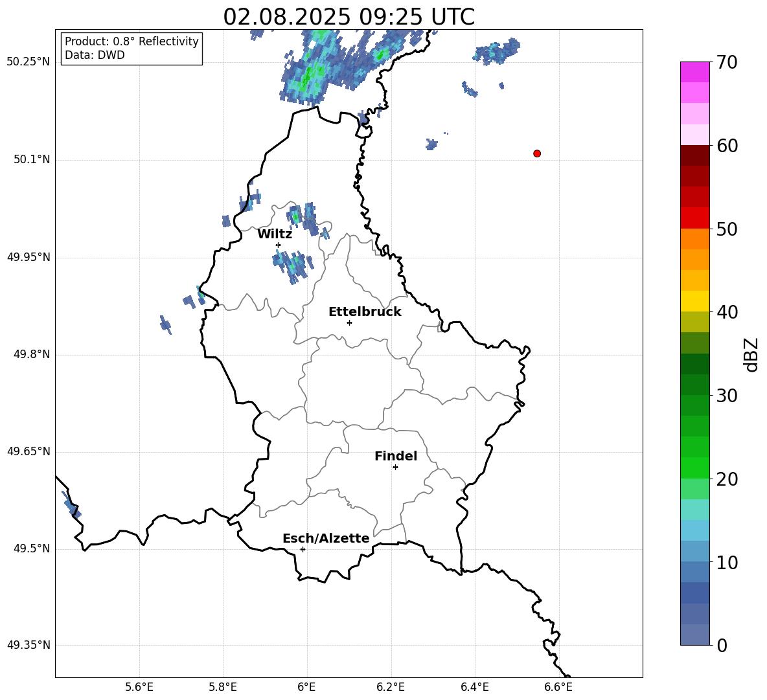Click the 'Data: DWD' text
Screen dimensions: 767x700
pos(95,55)
